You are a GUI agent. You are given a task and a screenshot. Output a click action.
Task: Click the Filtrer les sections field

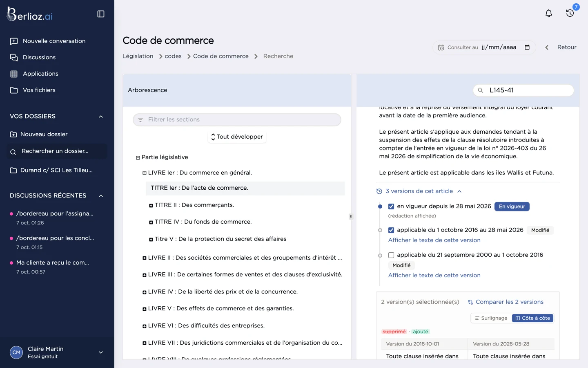tap(237, 120)
